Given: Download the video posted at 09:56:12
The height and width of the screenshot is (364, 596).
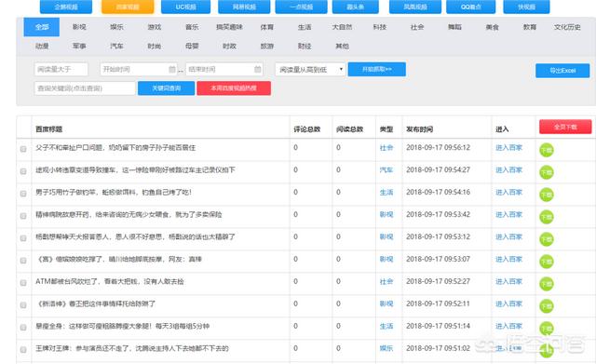Looking at the screenshot, I should click(547, 150).
